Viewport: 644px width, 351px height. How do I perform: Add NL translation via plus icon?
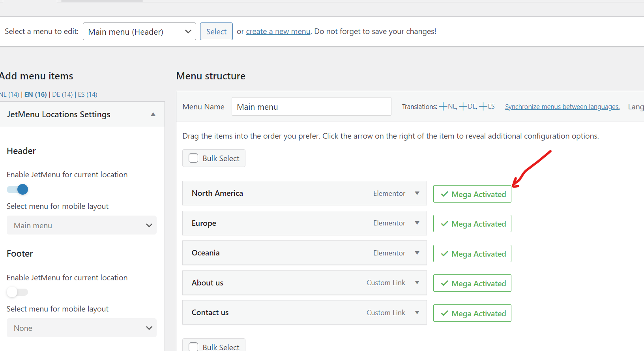click(443, 107)
